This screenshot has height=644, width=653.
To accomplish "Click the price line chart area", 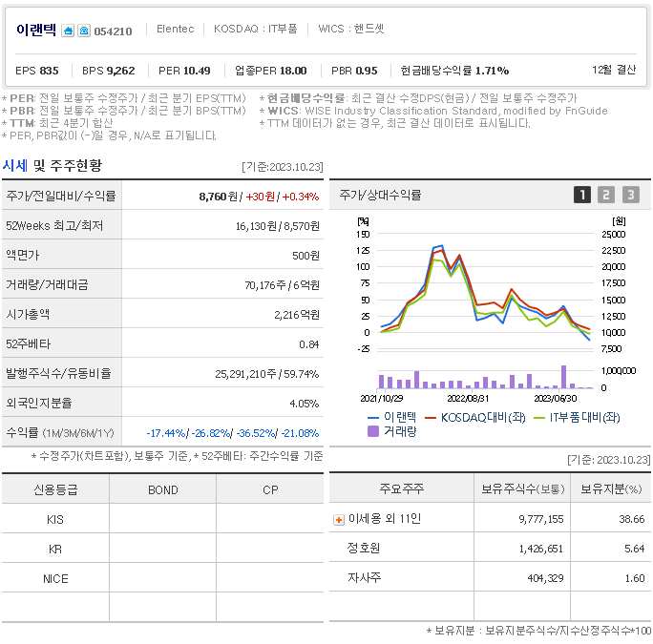I will [x=485, y=291].
